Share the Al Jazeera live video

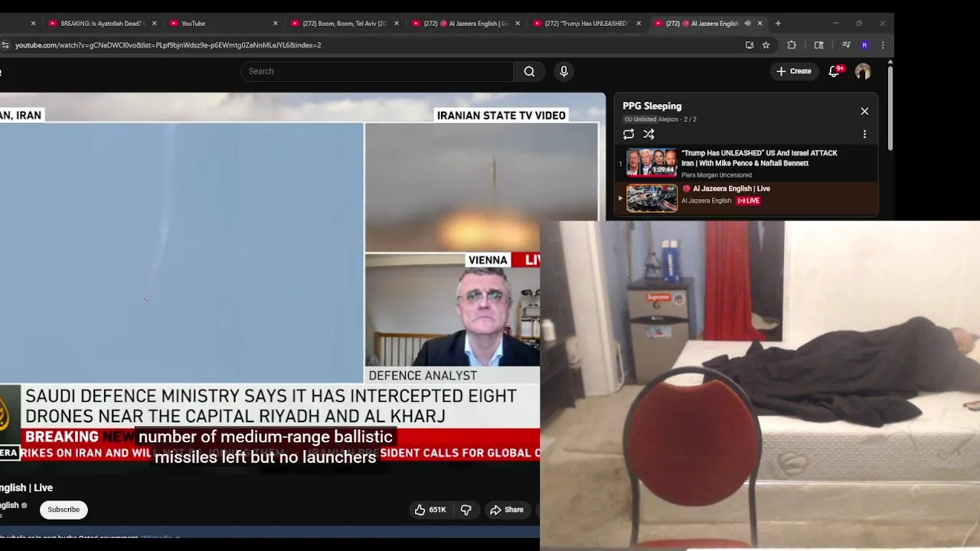507,510
